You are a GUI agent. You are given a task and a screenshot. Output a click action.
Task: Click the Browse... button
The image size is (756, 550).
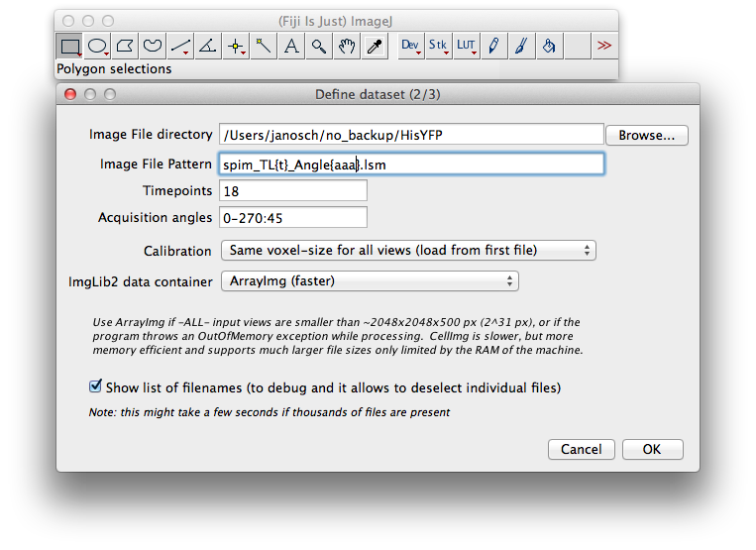[x=647, y=135]
